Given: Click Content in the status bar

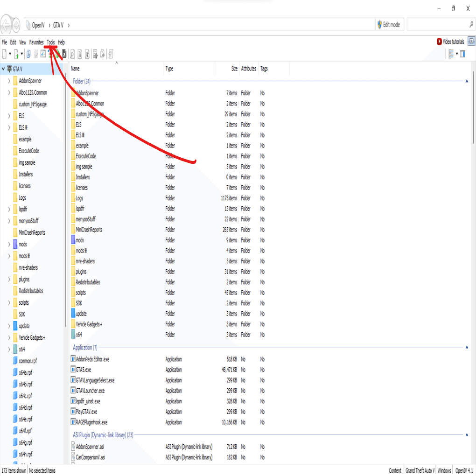Looking at the screenshot, I should (395, 470).
